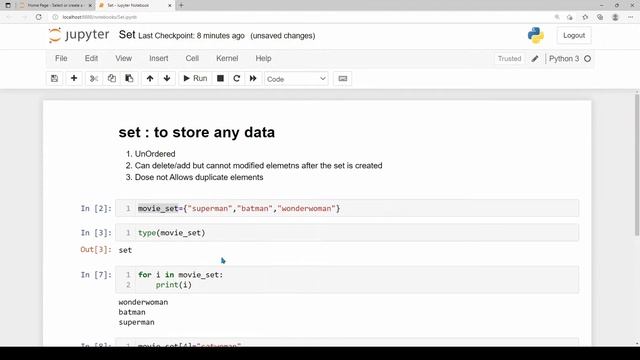This screenshot has height=360, width=640.
Task: Click the UnOrdered list item
Action: [155, 154]
